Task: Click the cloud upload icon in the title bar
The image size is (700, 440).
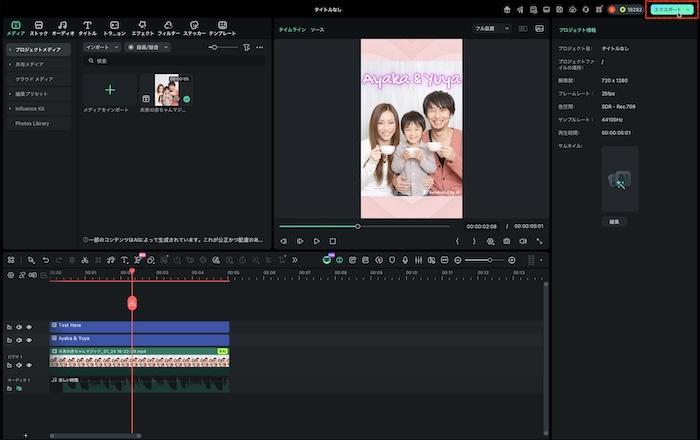Action: [572, 9]
